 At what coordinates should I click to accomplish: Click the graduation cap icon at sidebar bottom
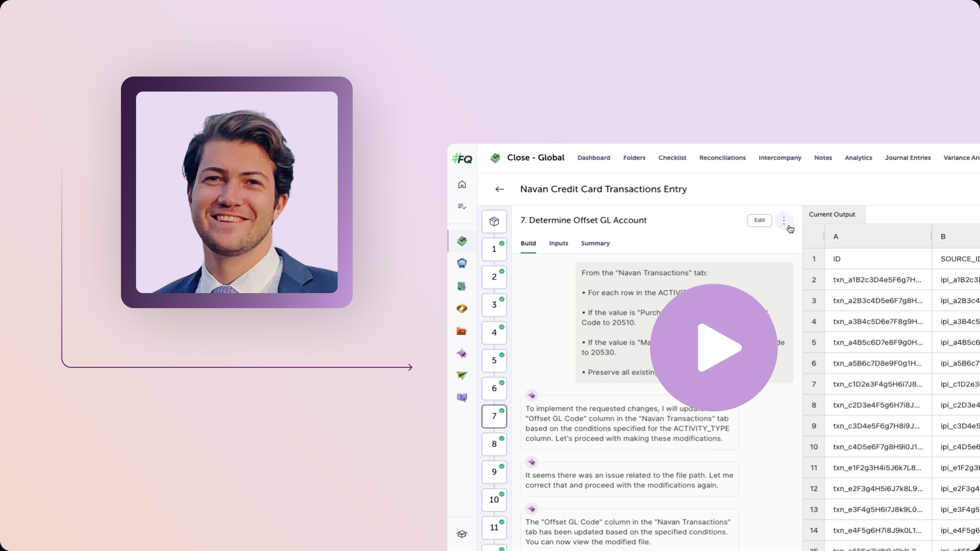click(462, 534)
